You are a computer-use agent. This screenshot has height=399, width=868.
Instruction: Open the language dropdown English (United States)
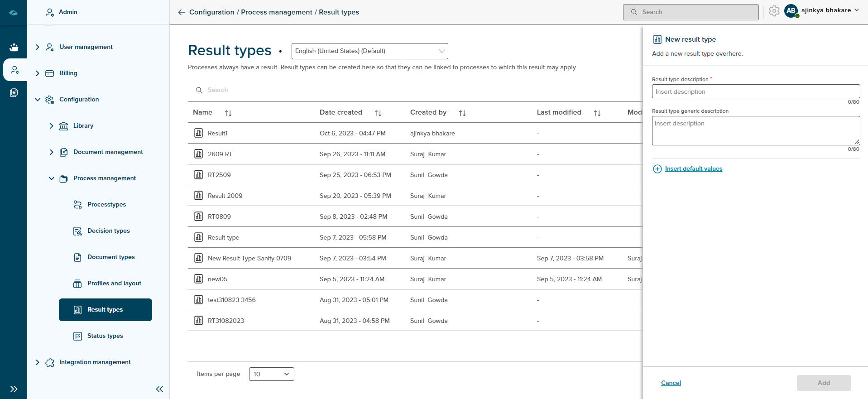point(369,51)
